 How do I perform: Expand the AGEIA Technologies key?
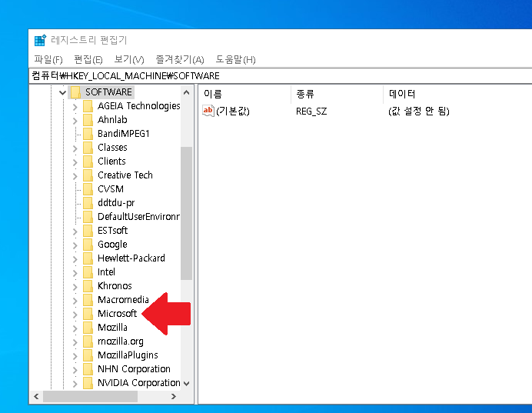pyautogui.click(x=75, y=107)
